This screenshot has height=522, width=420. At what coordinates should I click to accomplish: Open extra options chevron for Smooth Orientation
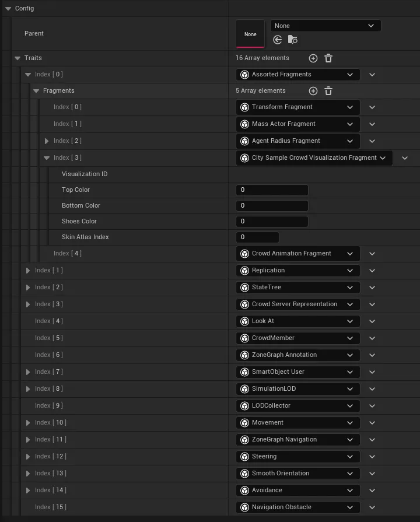pyautogui.click(x=372, y=473)
